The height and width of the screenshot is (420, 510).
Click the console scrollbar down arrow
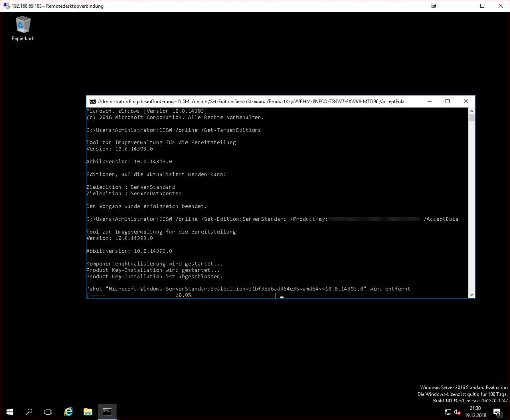coord(471,295)
